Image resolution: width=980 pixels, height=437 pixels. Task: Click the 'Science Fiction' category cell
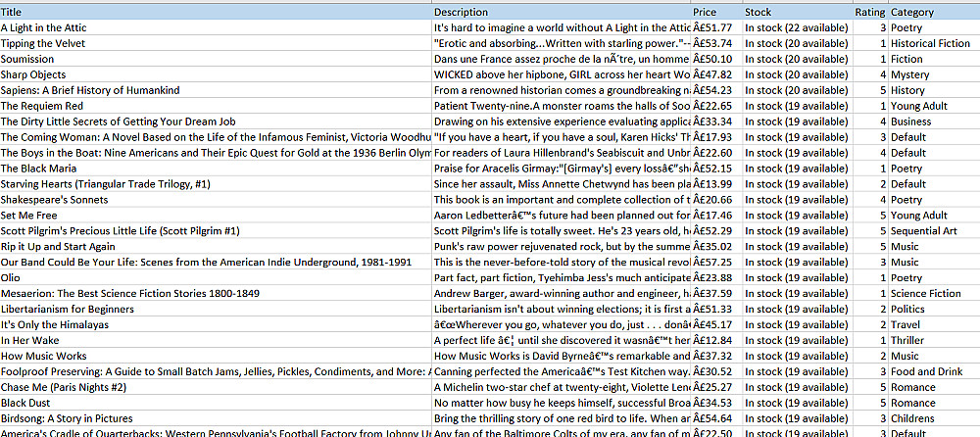934,293
